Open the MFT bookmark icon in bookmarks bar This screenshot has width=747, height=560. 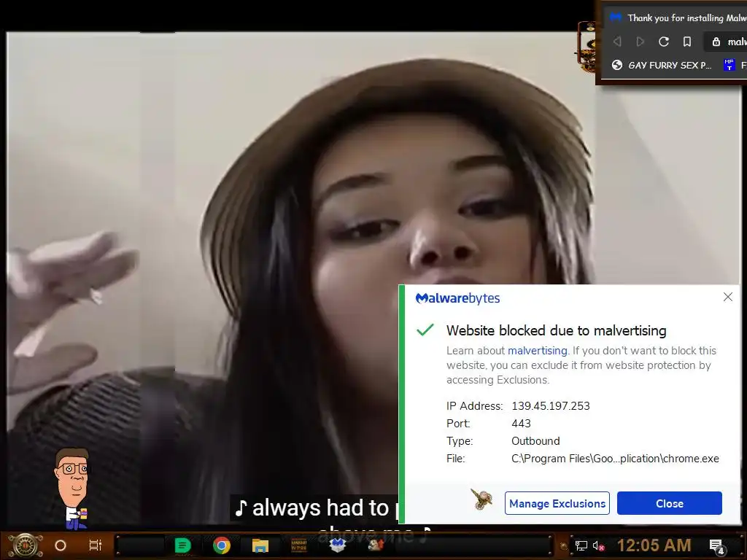tap(729, 65)
